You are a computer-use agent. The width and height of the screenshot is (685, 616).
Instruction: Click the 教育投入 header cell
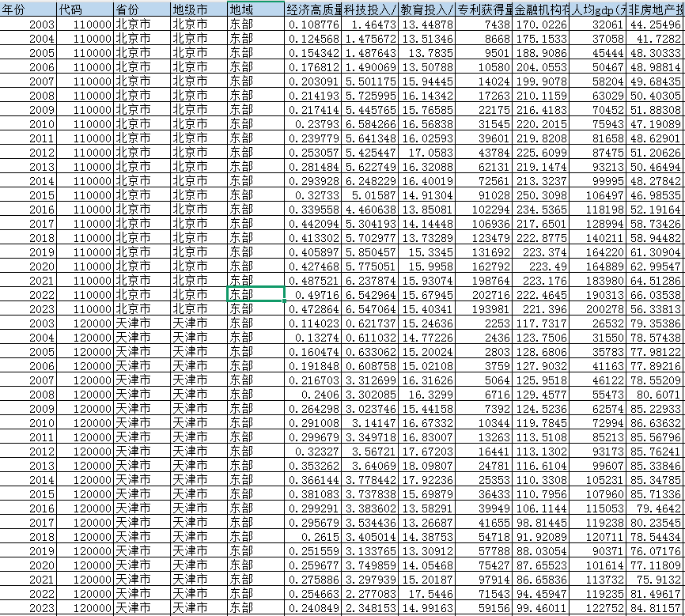(427, 9)
